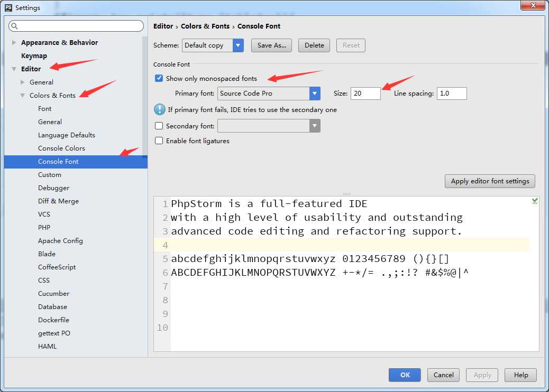Open the Scheme dropdown
The image size is (549, 392).
coord(238,45)
